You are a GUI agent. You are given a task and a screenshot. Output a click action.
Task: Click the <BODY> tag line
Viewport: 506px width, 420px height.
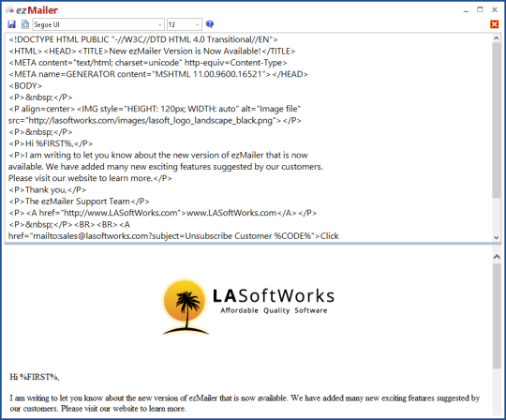(25, 86)
